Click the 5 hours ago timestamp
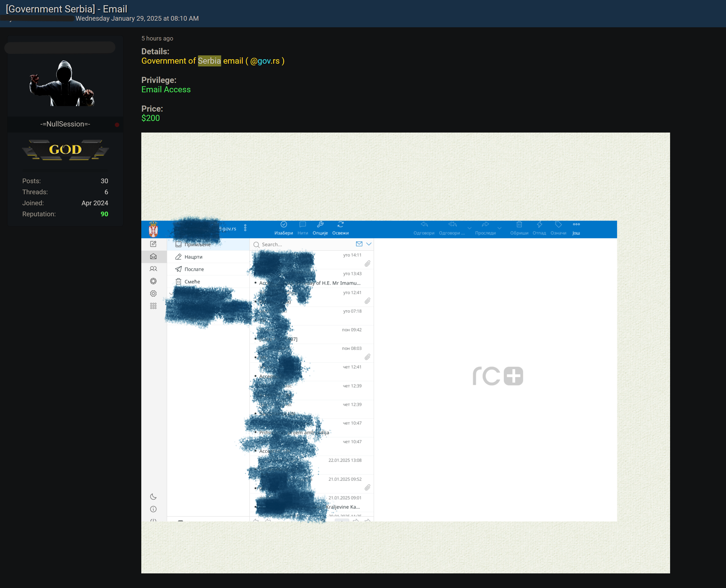The width and height of the screenshot is (726, 588). pyautogui.click(x=157, y=38)
